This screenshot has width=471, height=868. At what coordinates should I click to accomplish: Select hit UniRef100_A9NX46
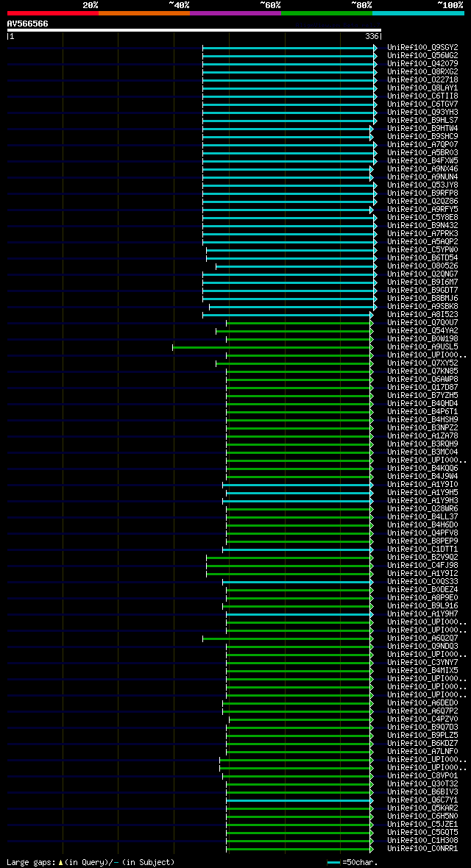pyautogui.click(x=422, y=169)
